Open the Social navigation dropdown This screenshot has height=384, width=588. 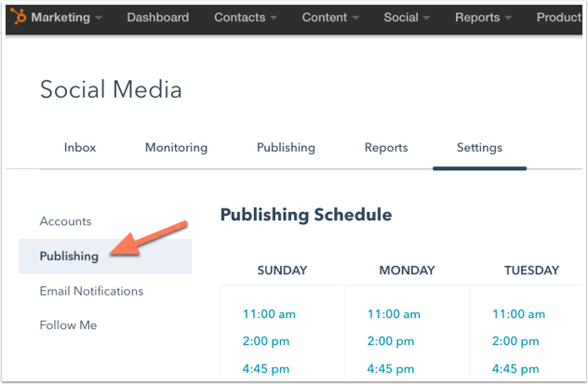coord(407,18)
